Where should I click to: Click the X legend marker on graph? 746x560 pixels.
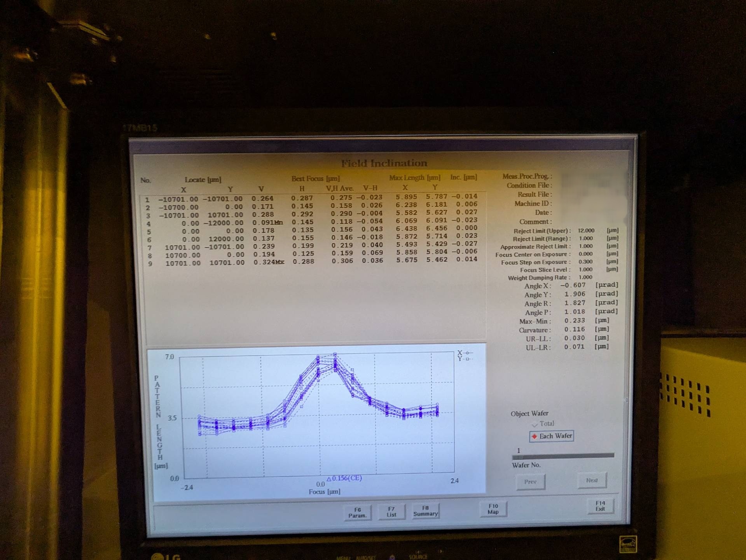point(465,353)
